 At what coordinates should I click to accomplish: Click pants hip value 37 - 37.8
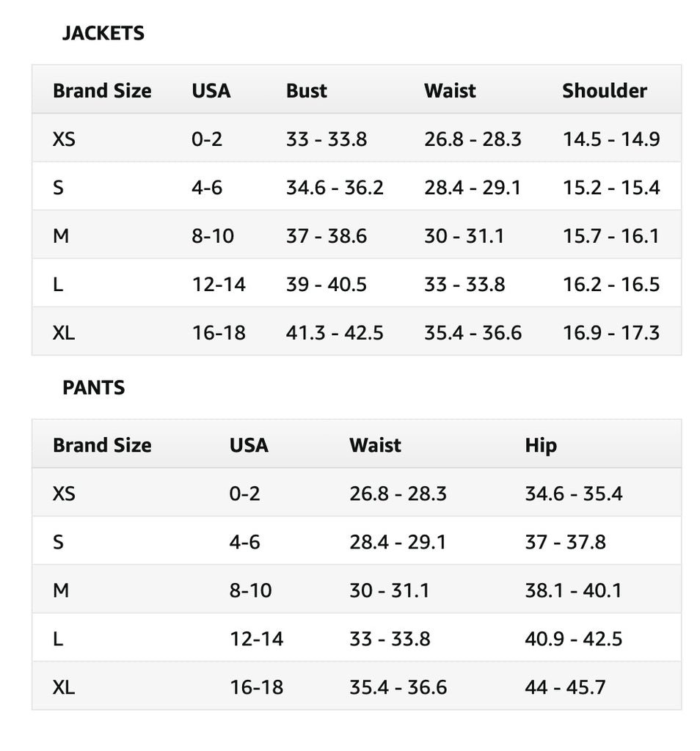click(x=566, y=542)
